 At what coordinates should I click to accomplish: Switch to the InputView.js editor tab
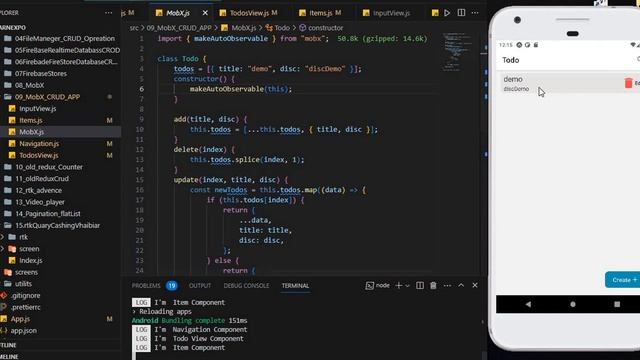point(387,13)
